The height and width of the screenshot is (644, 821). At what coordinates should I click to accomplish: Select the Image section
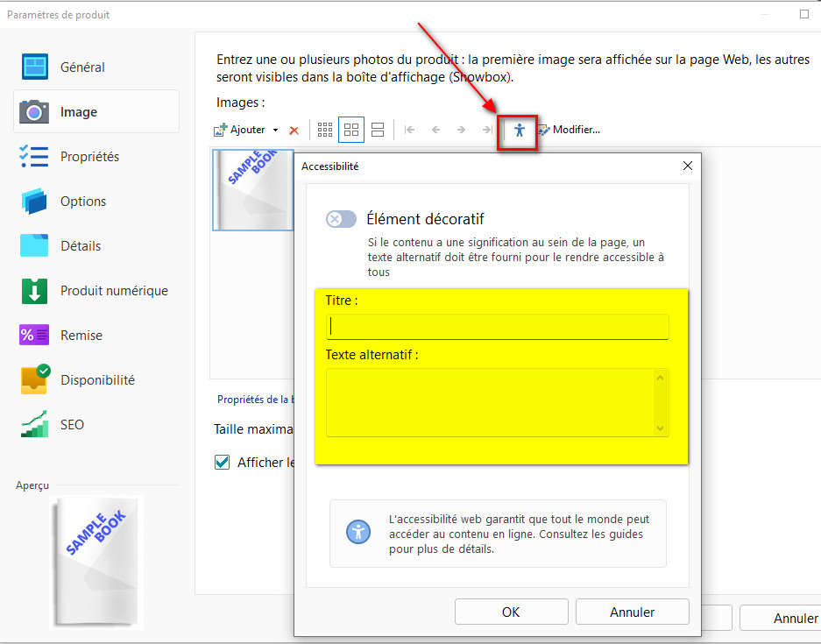tap(96, 111)
